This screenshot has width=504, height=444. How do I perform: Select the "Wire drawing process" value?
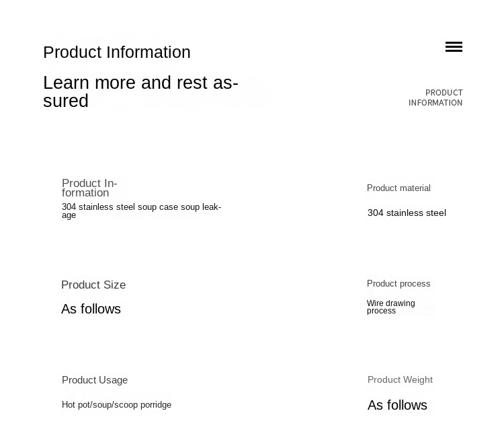pos(390,307)
